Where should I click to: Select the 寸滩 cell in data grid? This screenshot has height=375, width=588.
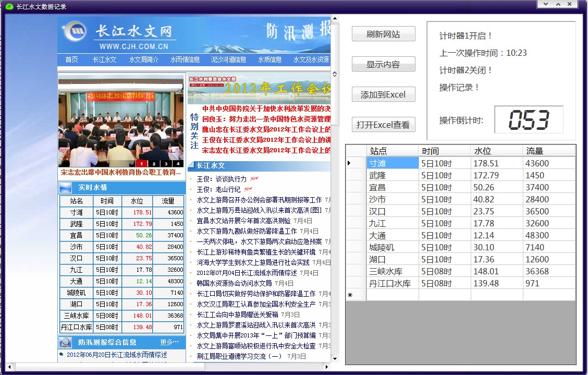pos(392,163)
